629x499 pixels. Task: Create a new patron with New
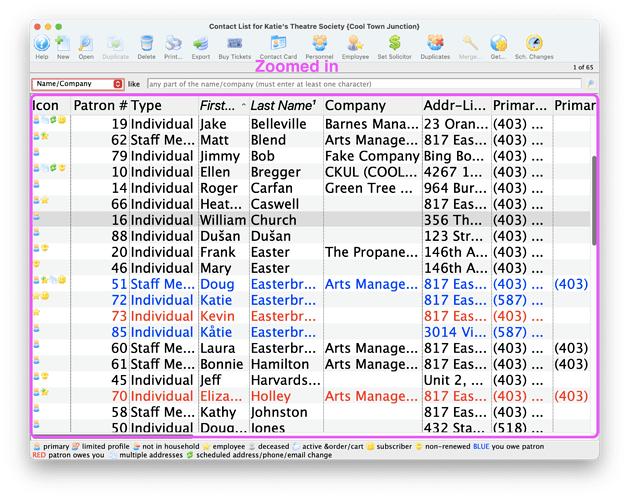point(63,43)
